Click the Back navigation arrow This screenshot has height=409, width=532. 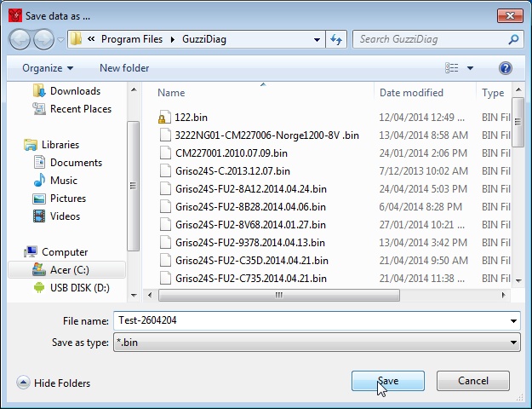[x=20, y=39]
